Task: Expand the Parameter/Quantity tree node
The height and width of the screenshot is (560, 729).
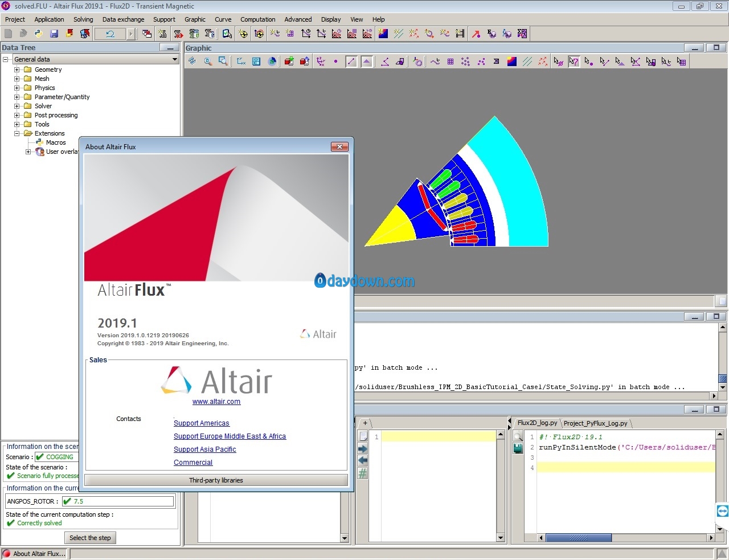Action: tap(17, 97)
